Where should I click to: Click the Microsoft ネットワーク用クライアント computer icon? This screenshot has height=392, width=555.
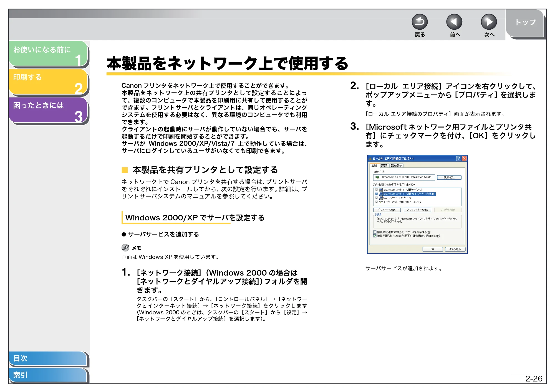(x=381, y=190)
